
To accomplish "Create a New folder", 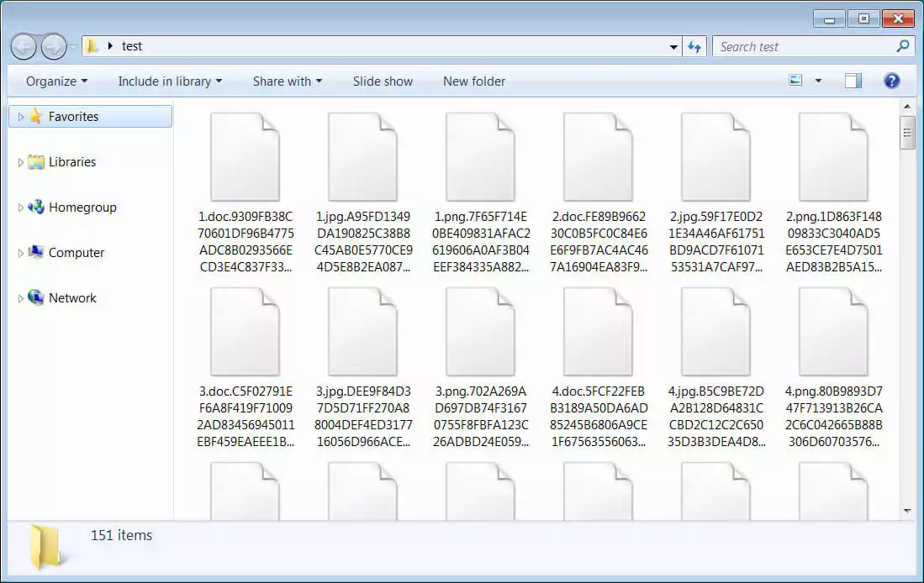I will tap(474, 81).
